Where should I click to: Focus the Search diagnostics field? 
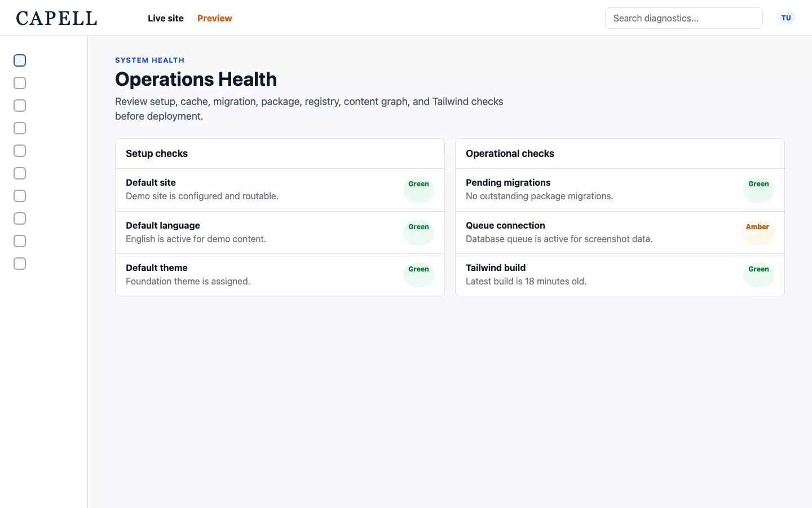click(x=683, y=18)
